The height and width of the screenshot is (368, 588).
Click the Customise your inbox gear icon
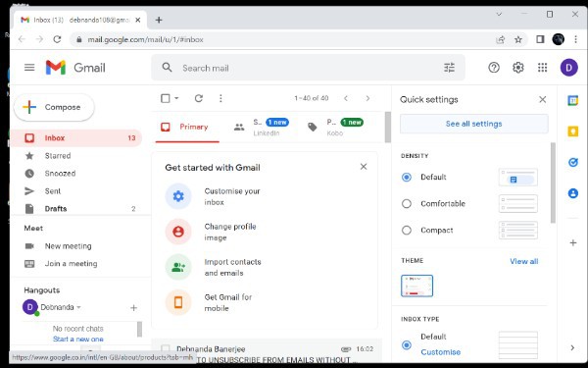(x=178, y=196)
